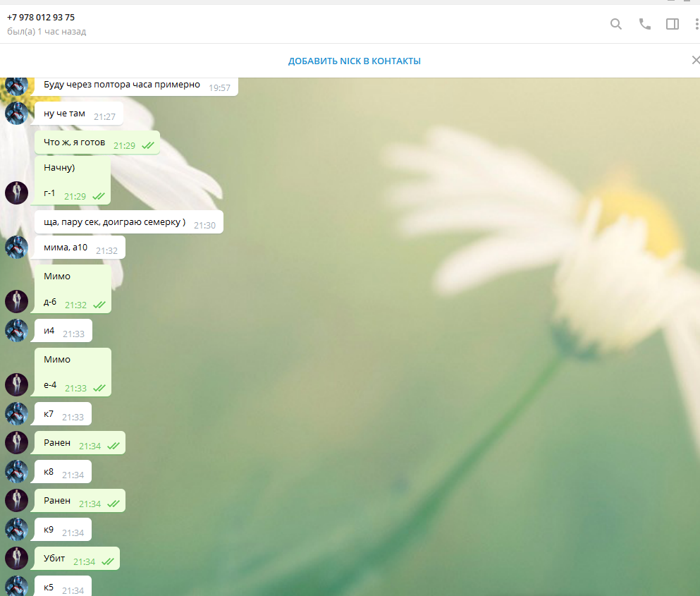This screenshot has height=596, width=700.
Task: Select message «к5»
Action: 63,586
